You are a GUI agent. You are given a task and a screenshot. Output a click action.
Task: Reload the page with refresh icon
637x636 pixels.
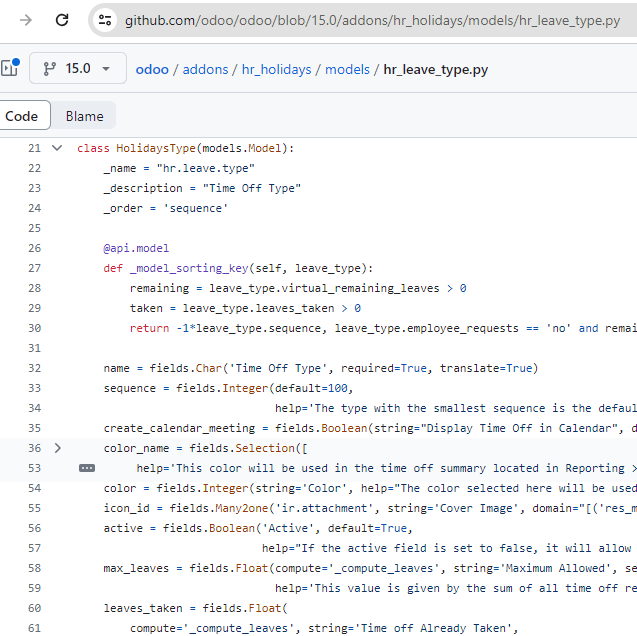coord(62,20)
